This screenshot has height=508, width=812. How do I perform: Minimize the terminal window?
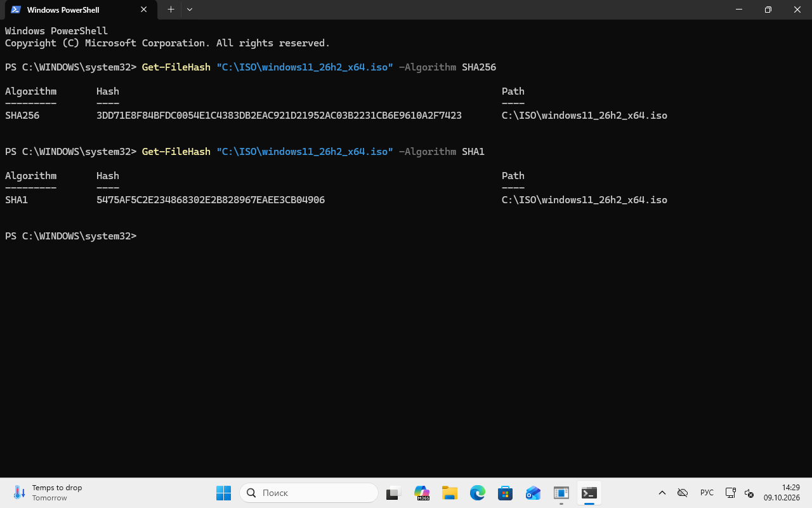point(739,10)
